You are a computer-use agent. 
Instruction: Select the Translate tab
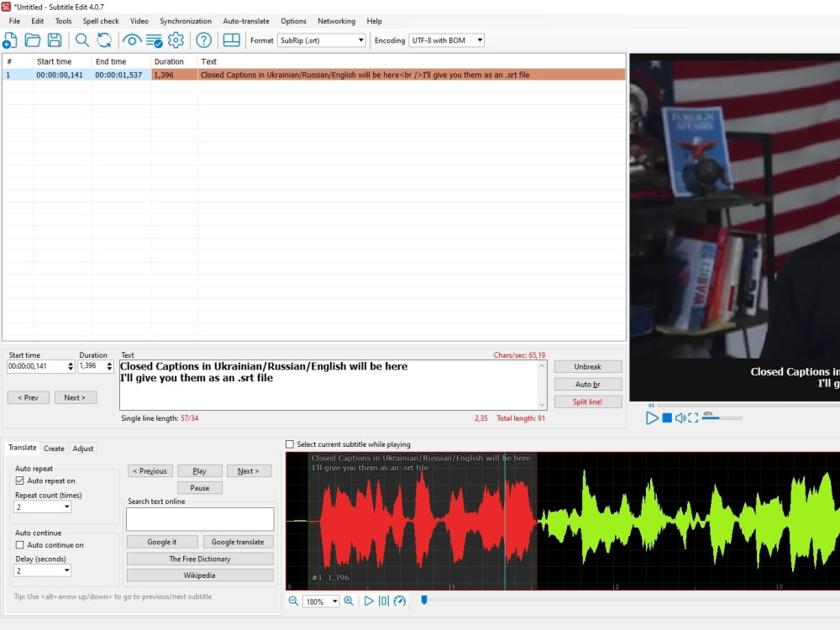23,448
